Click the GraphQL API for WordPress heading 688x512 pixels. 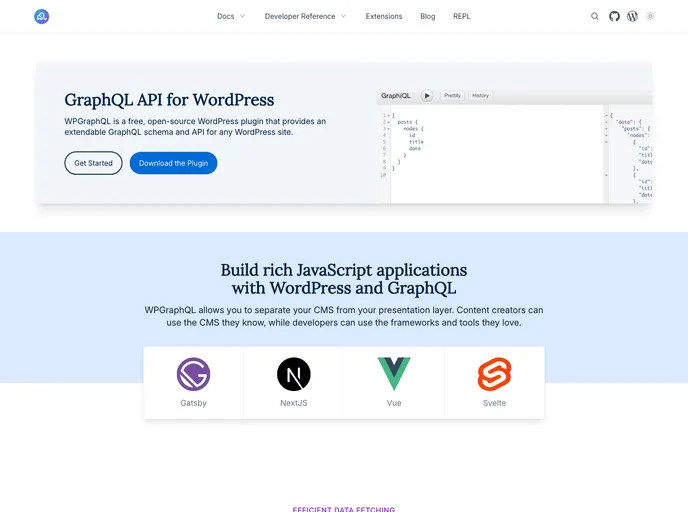169,100
